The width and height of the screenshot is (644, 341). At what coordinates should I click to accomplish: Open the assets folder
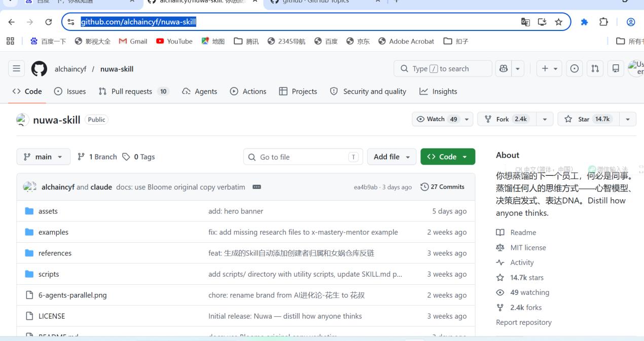48,211
